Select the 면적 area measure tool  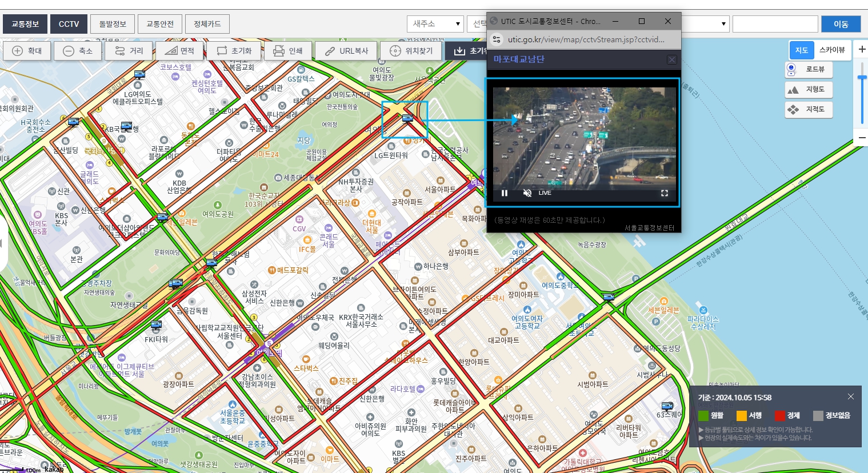(179, 51)
